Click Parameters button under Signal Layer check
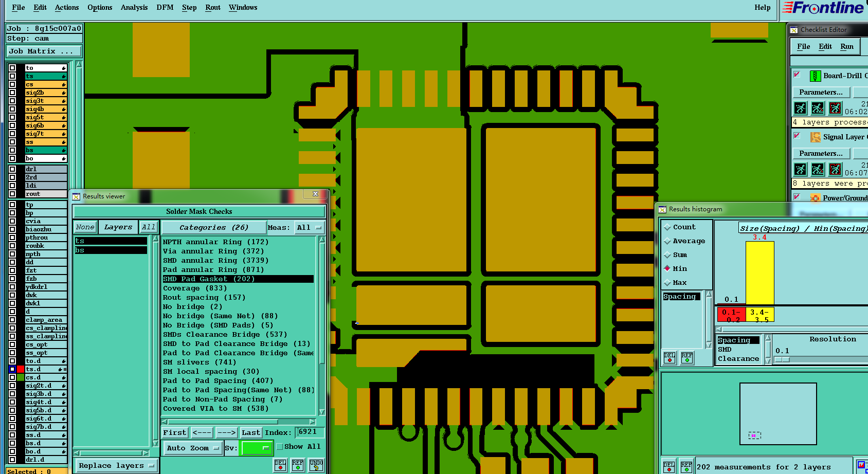The width and height of the screenshot is (868, 474). tap(821, 154)
